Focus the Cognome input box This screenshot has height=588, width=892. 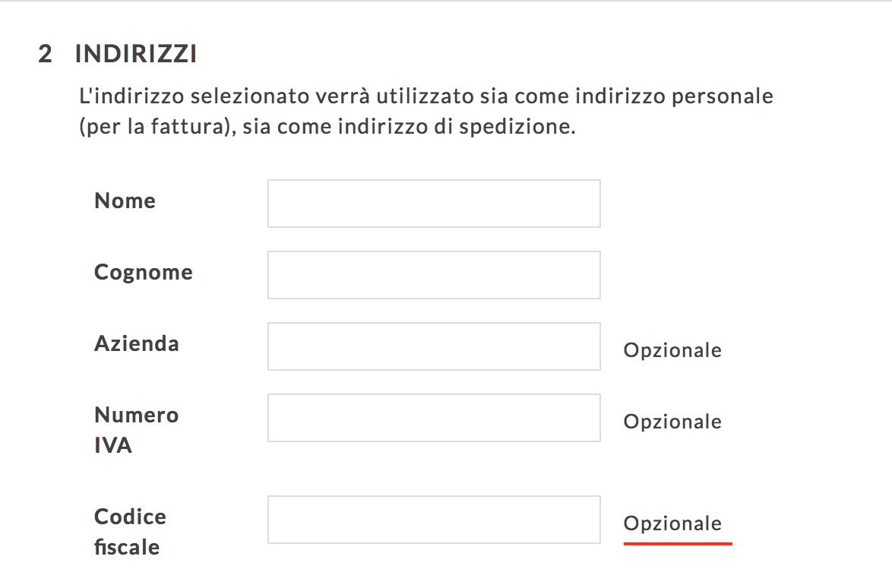[x=434, y=275]
